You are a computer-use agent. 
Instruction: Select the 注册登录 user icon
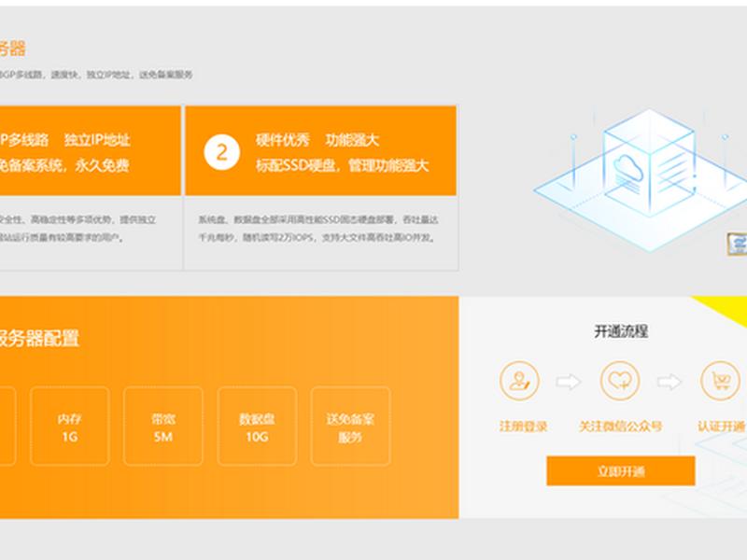click(x=519, y=381)
